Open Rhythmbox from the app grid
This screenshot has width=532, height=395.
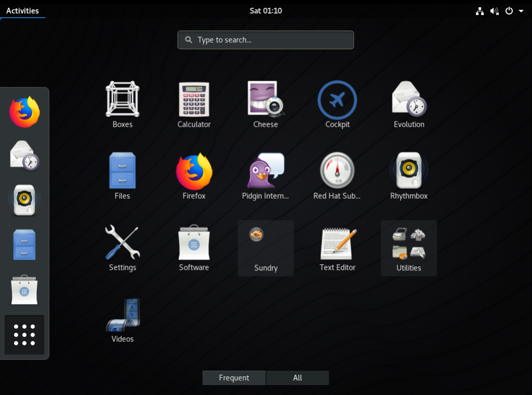tap(409, 176)
